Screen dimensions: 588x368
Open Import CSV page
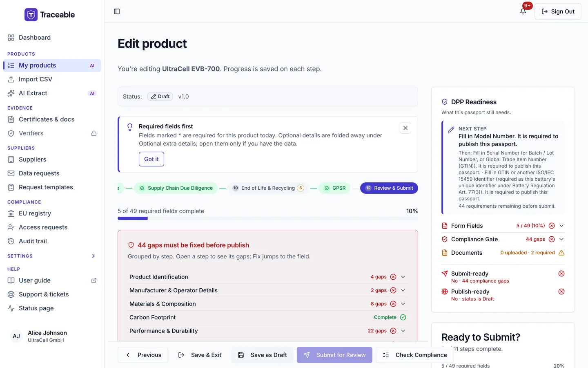pos(52,79)
